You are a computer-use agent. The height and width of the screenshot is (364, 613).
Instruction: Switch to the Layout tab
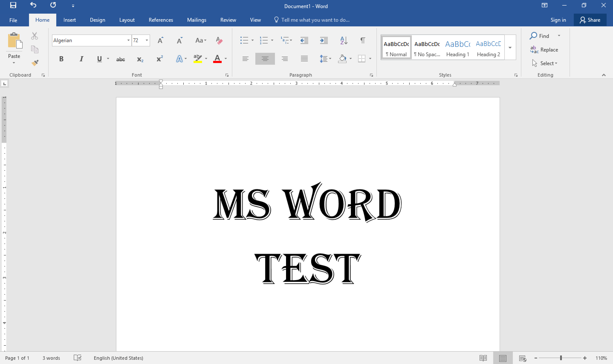(x=127, y=20)
